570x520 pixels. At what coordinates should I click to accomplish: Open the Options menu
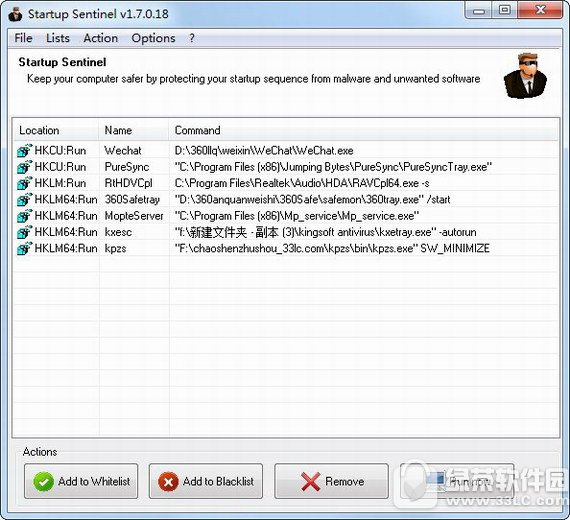pos(153,38)
